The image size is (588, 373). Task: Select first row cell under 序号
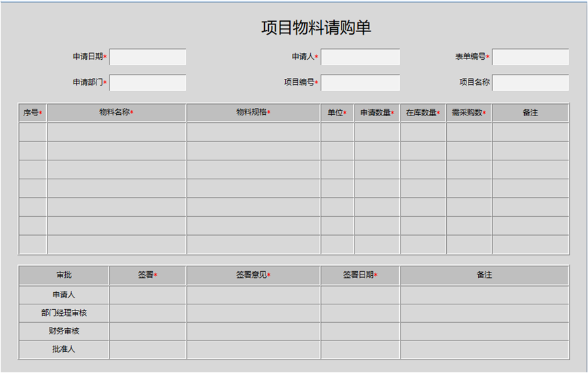click(33, 132)
